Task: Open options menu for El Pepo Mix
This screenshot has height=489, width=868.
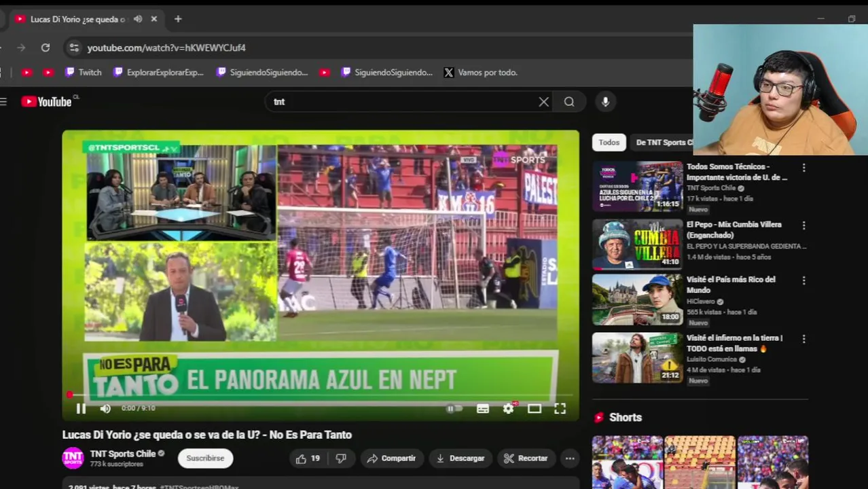Action: pos(803,225)
